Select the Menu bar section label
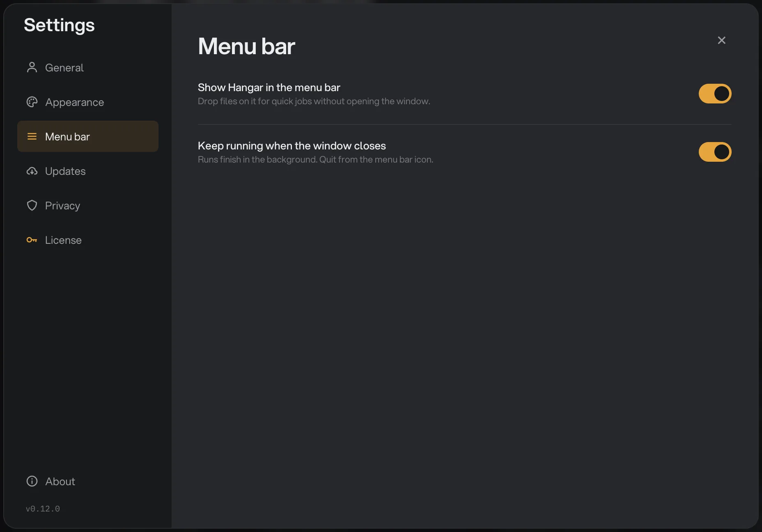Image resolution: width=762 pixels, height=532 pixels. [67, 137]
